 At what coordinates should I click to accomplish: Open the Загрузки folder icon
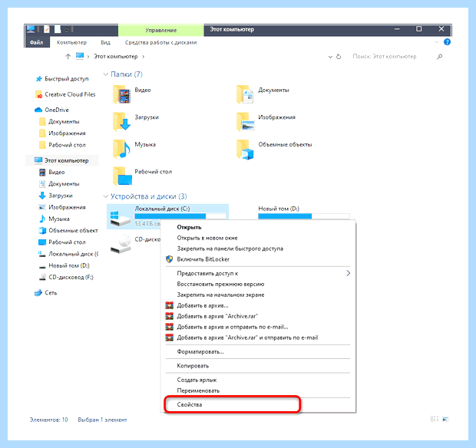122,122
